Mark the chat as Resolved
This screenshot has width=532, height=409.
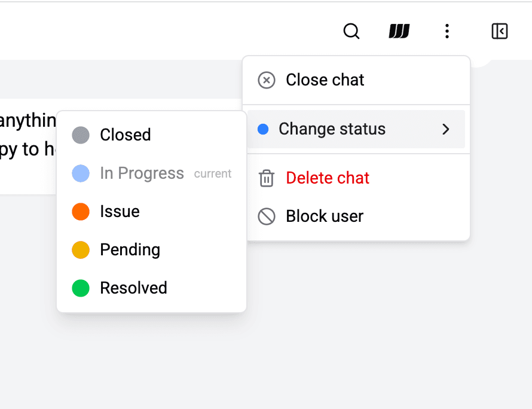[x=133, y=288]
